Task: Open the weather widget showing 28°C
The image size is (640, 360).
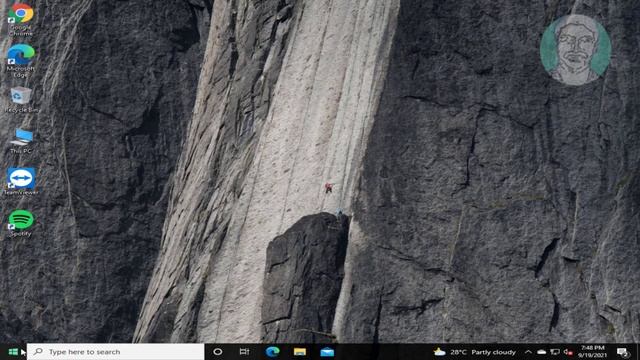Action: coord(475,352)
